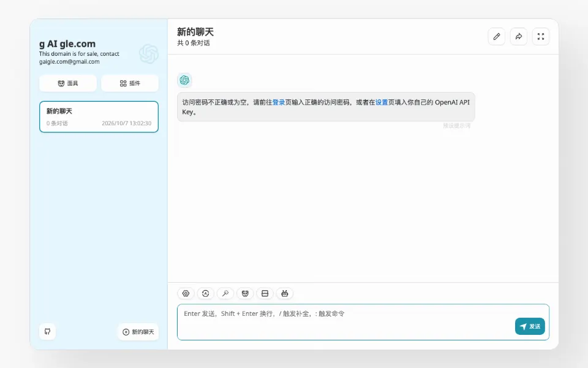Click pencil icon to rename chat
Viewport: 588px width, 368px height.
coord(497,36)
